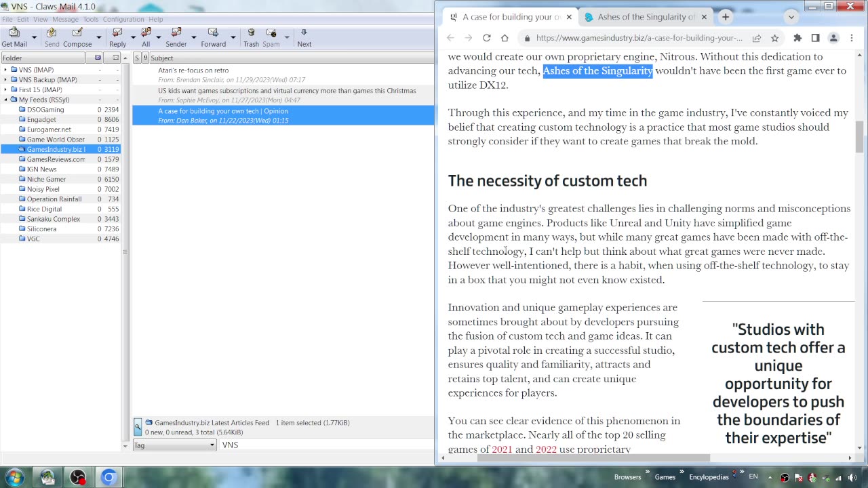Click the quick search toggle icon

point(138,426)
